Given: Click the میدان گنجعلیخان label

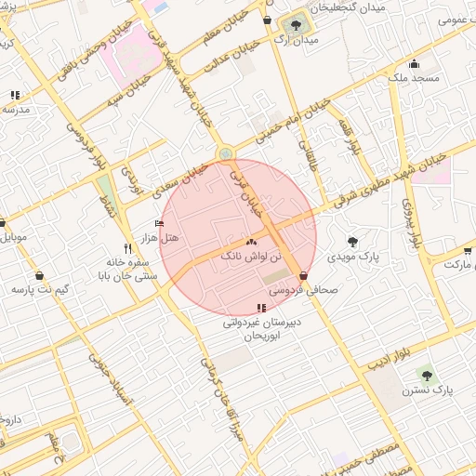Looking at the screenshot, I should [348, 8].
